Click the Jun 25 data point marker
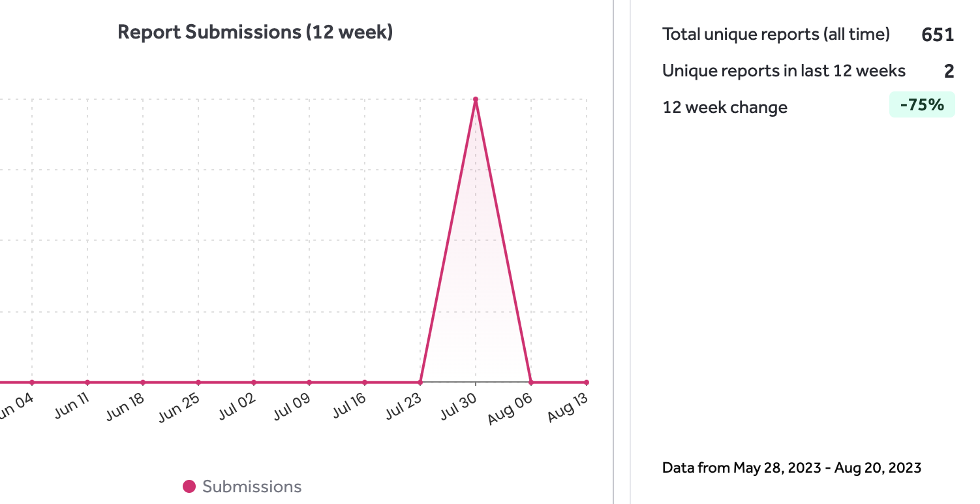 coord(198,383)
